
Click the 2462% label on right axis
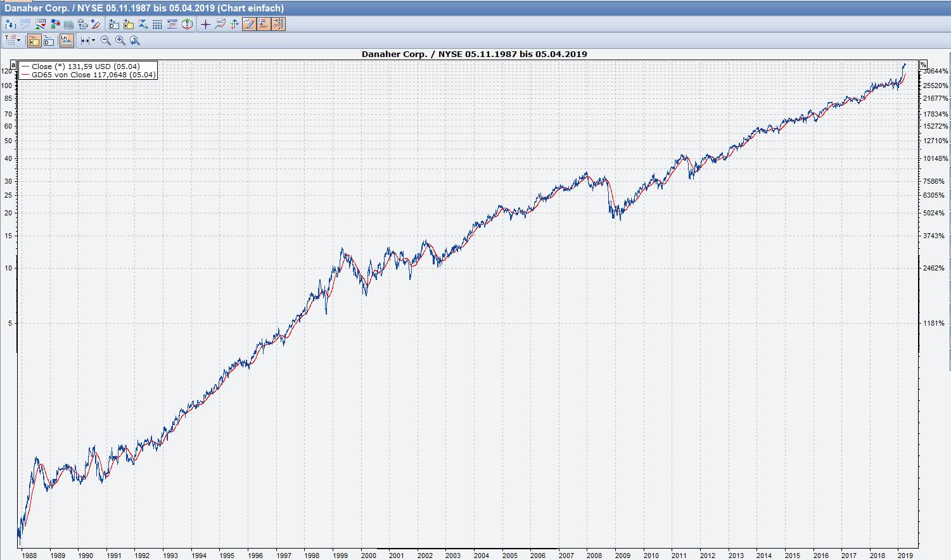(934, 268)
